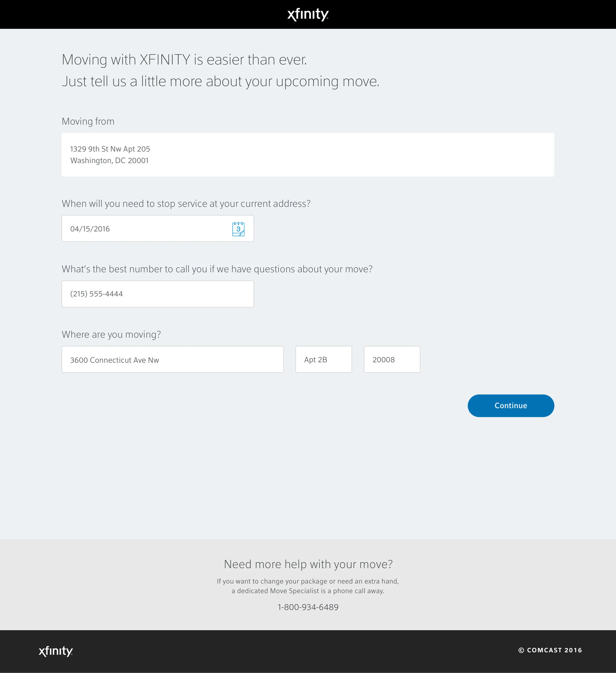Open the calendar date picker icon

point(238,229)
